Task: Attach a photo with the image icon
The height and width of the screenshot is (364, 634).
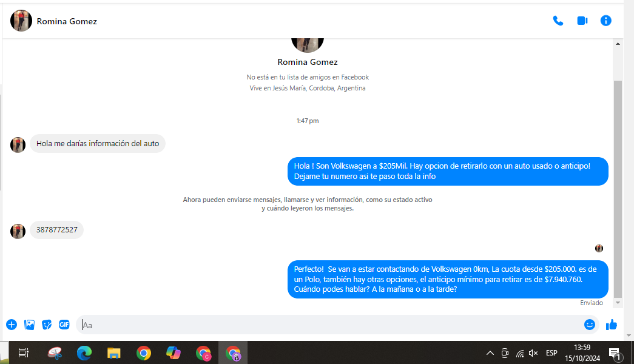Action: [x=29, y=325]
